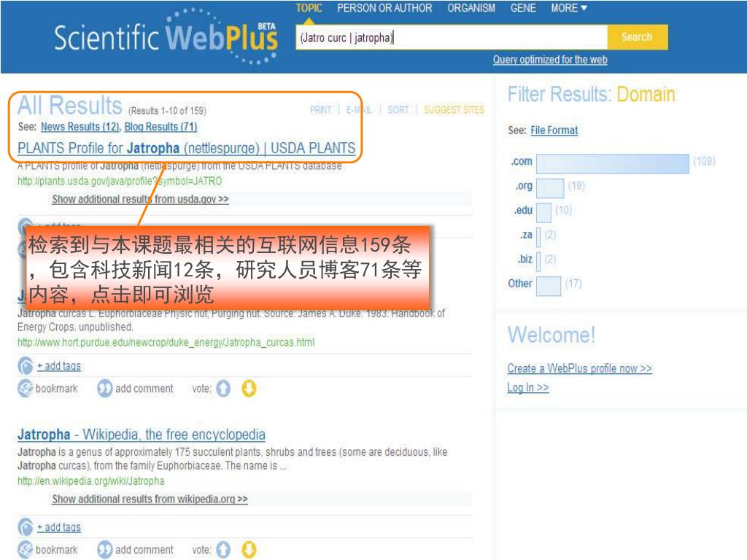Image resolution: width=747 pixels, height=560 pixels.
Task: Click add tags under the Purdue result
Action: pyautogui.click(x=59, y=366)
